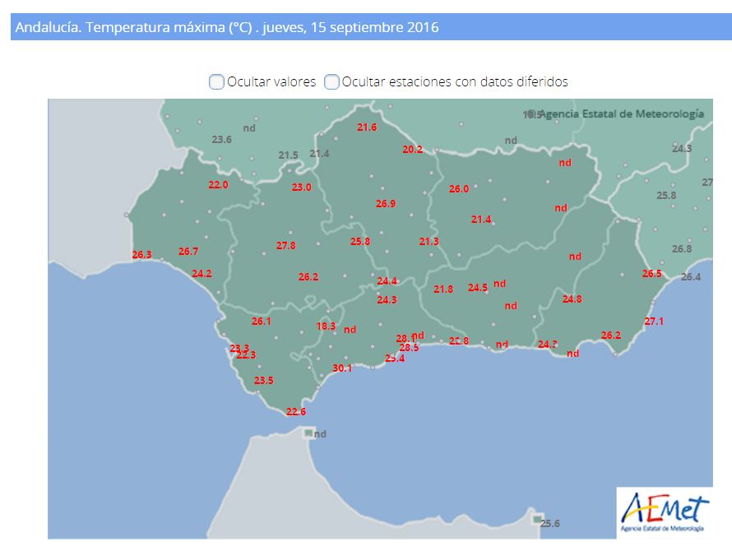Click the 26.0 station reading
This screenshot has width=732, height=560.
click(x=459, y=189)
